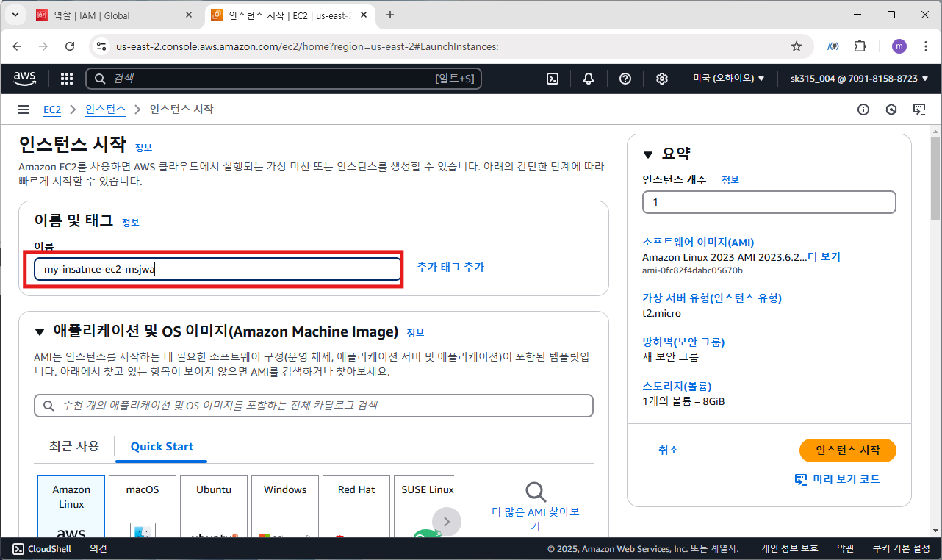Click the orange 인스턴스 시작 button
The image size is (942, 560).
point(847,450)
